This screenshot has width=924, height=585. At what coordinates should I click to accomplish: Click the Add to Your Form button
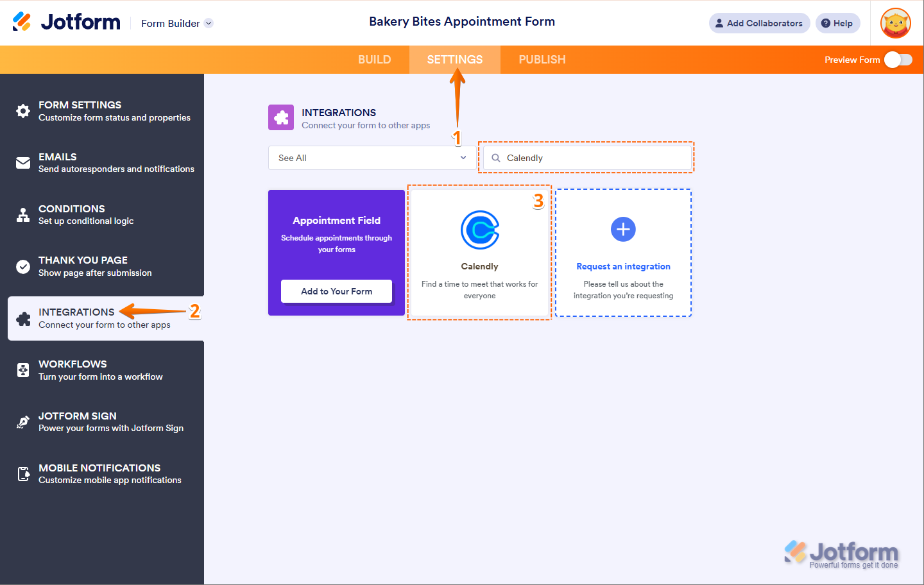pos(336,291)
